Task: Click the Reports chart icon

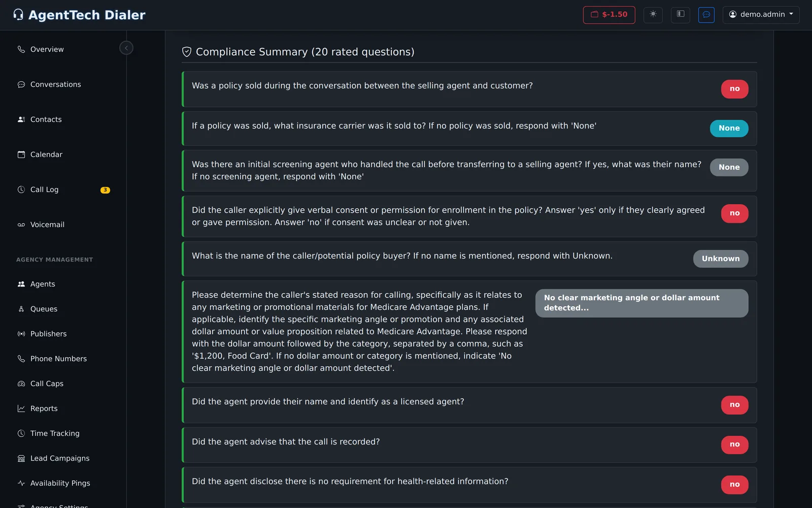Action: 21,408
